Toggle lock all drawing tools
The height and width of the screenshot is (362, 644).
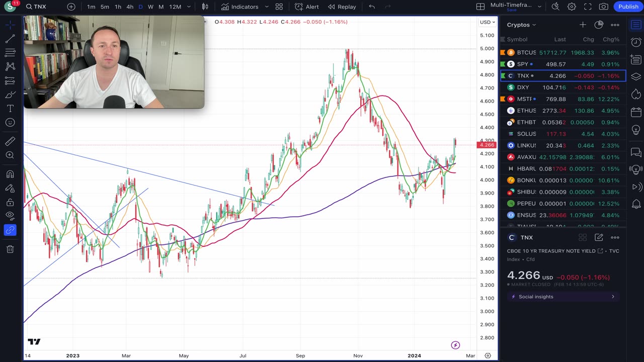coord(10,202)
